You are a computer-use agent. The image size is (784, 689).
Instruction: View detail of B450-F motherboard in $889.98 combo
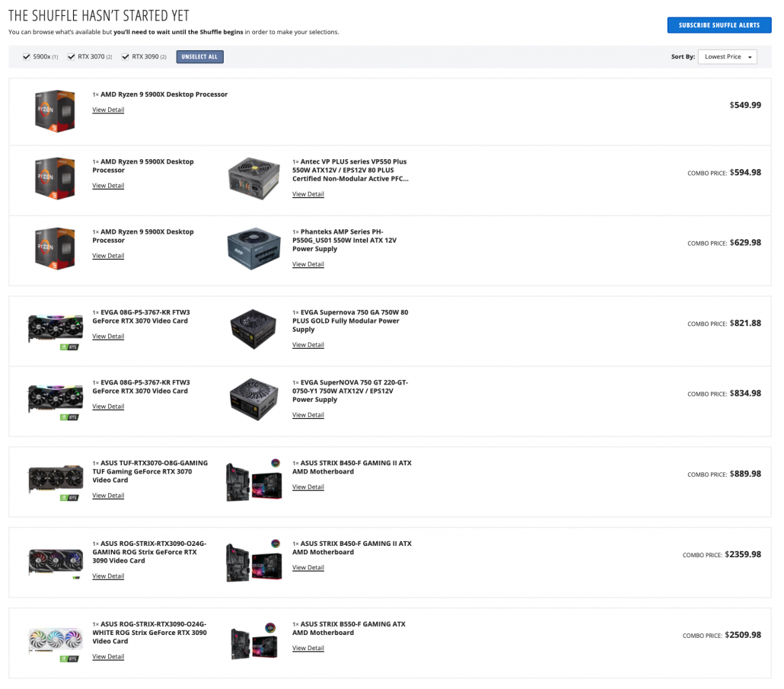coord(308,486)
